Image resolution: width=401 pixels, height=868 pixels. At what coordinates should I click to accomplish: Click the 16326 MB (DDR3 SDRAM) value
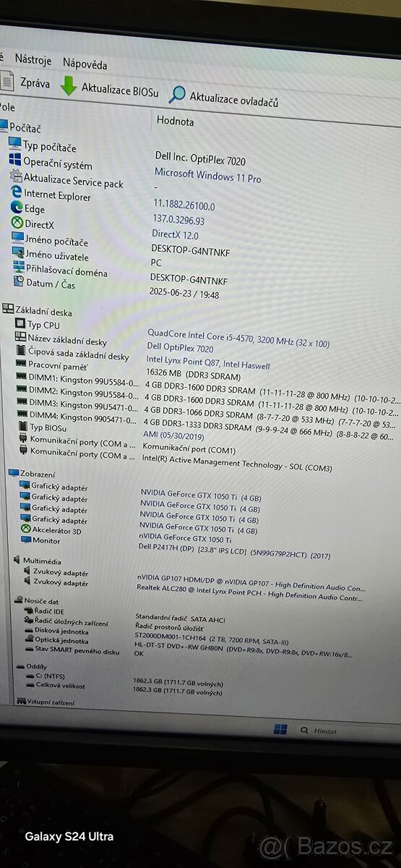(193, 375)
